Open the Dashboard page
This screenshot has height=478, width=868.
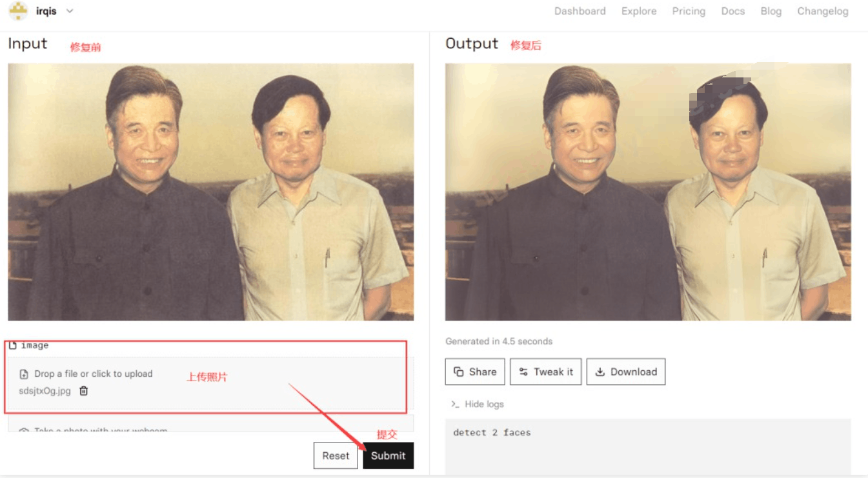pyautogui.click(x=580, y=11)
